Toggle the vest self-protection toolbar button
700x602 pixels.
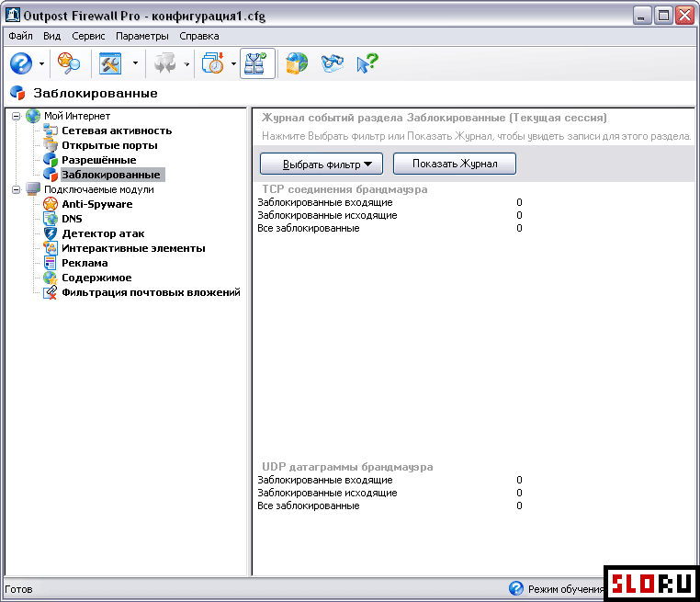[257, 63]
